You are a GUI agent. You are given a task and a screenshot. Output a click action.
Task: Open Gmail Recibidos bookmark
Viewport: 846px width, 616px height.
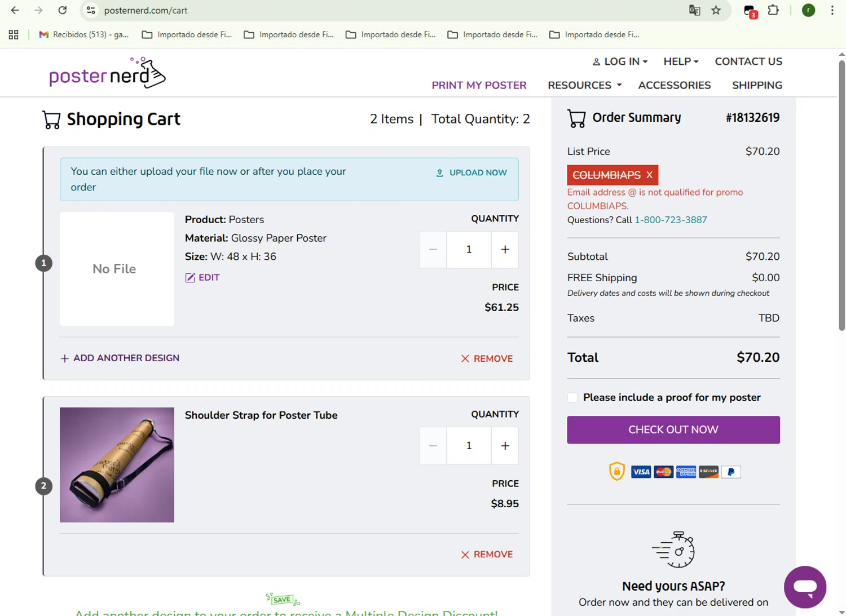83,34
